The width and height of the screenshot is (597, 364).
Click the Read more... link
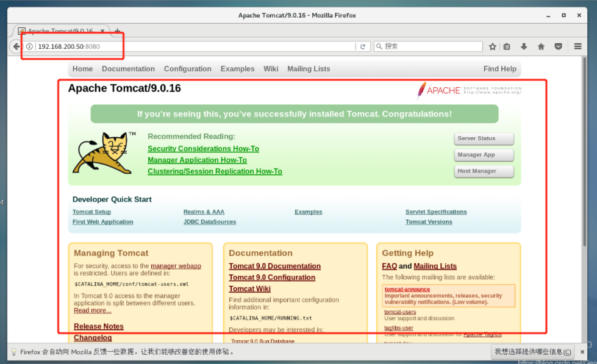point(93,310)
